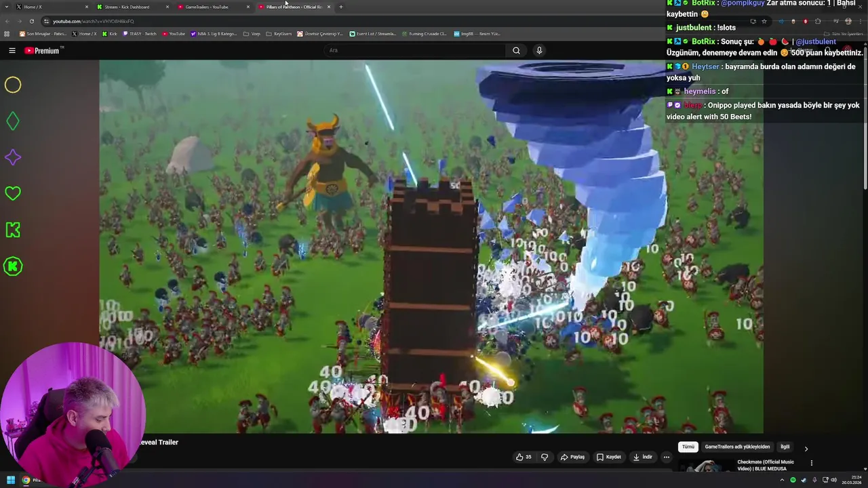This screenshot has width=868, height=488.
Task: Bookmark this page with the star icon
Action: click(x=764, y=21)
